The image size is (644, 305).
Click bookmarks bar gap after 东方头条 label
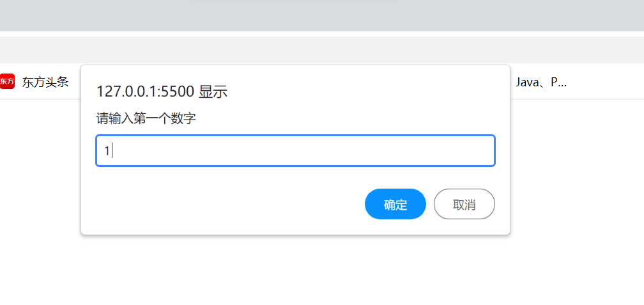coord(75,82)
